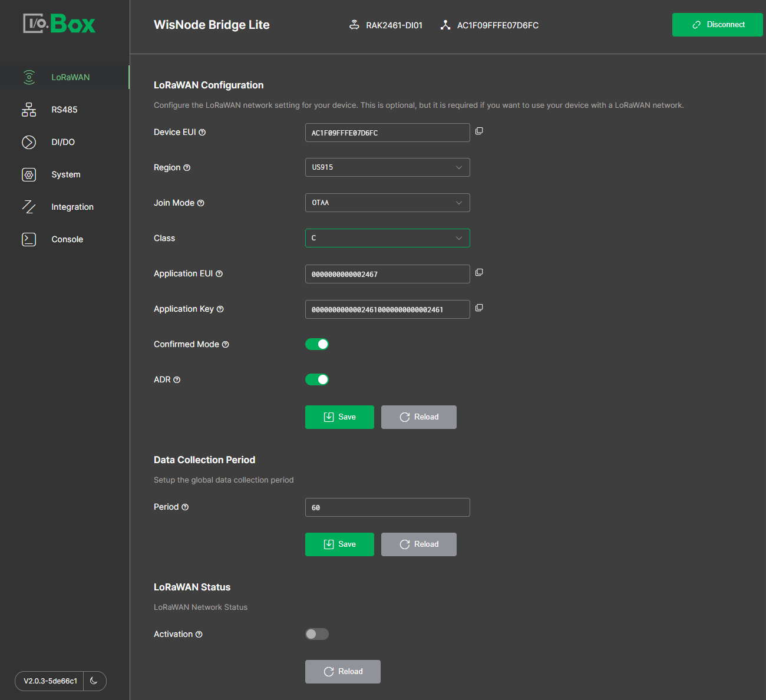The image size is (766, 700).
Task: Click the Period input field showing 60
Action: point(388,507)
